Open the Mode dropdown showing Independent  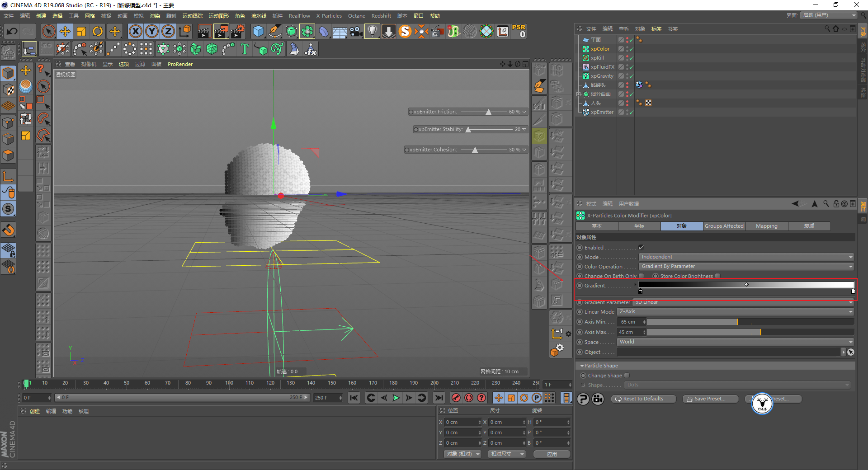746,257
